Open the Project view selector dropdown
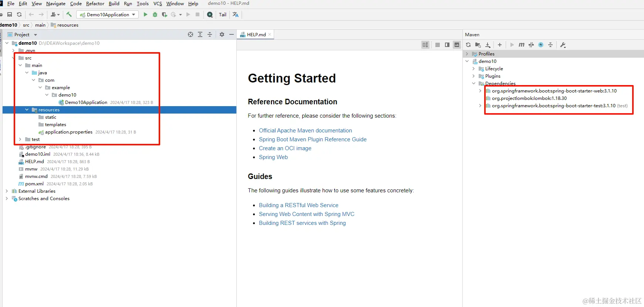The image size is (644, 307). (x=36, y=35)
